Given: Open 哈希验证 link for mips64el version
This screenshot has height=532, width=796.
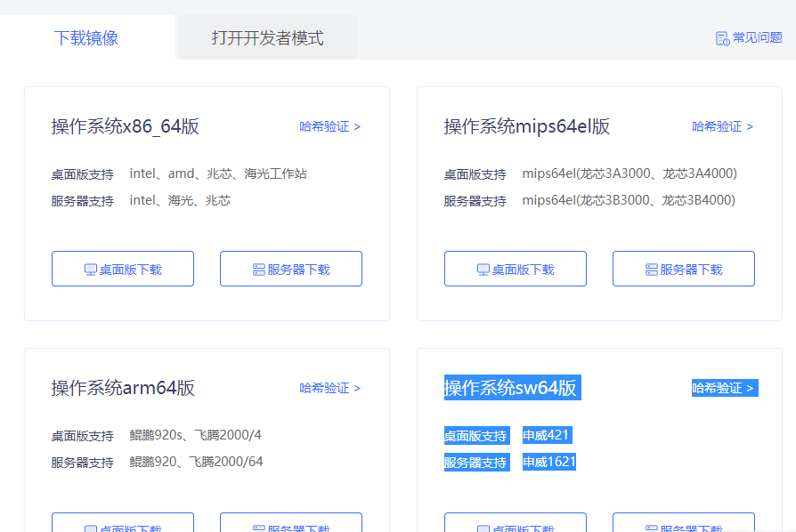Looking at the screenshot, I should 722,126.
